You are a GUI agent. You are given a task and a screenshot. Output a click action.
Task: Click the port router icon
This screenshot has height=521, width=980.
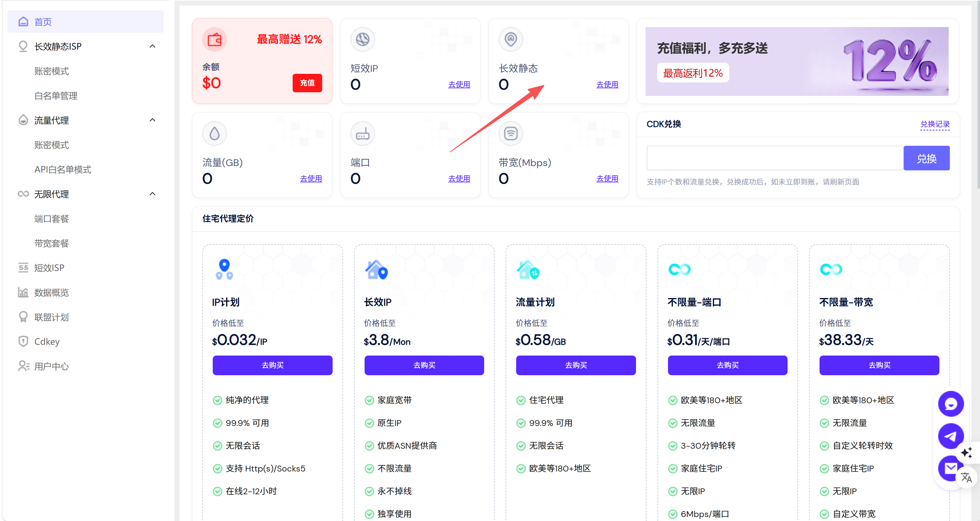coord(362,133)
